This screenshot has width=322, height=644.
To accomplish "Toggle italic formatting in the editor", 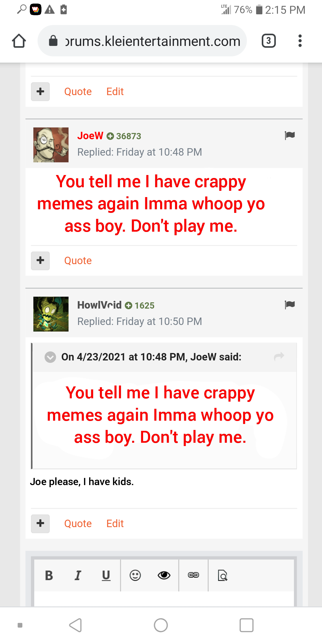I will (x=78, y=575).
